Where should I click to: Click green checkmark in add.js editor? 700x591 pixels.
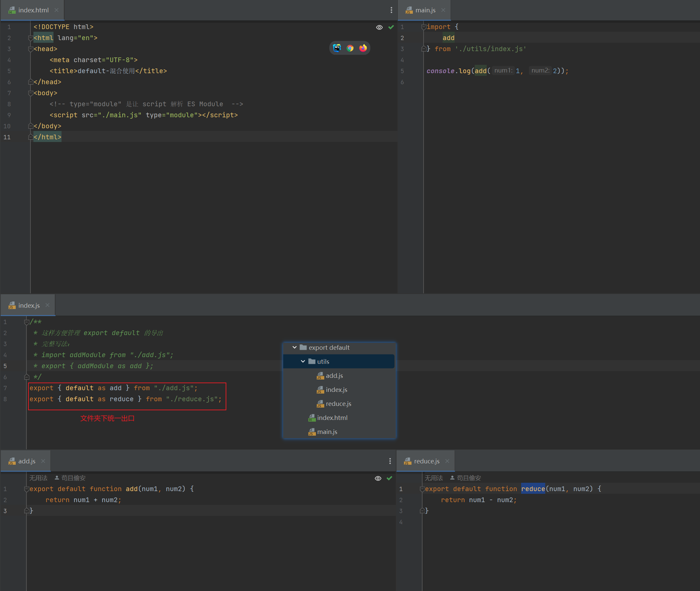pyautogui.click(x=389, y=478)
